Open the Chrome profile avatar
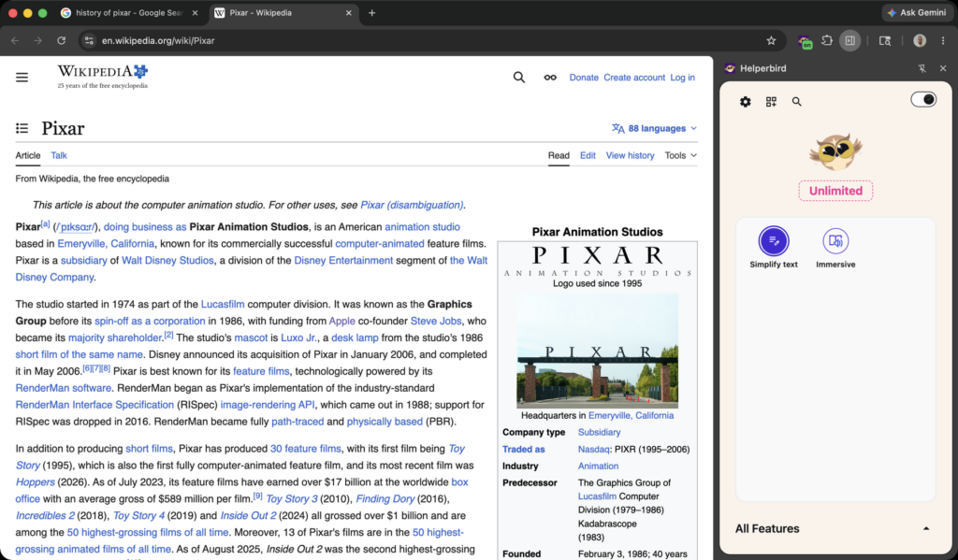Screen dimensions: 958x560 (x=920, y=41)
